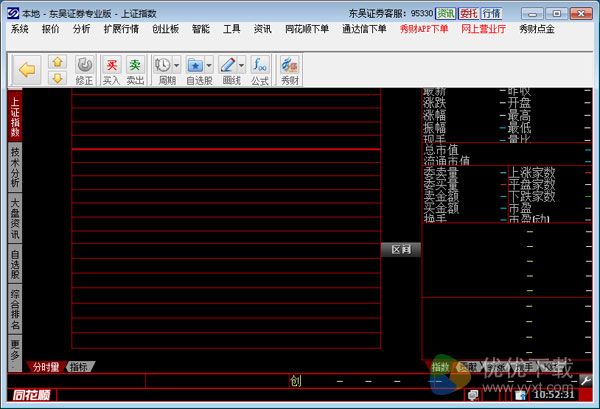Select the 画线 pencil drawing tool

(228, 65)
